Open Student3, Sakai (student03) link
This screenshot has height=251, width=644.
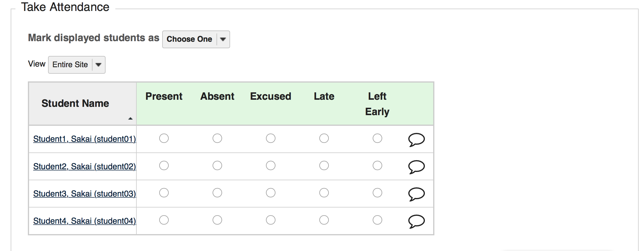[x=85, y=194]
